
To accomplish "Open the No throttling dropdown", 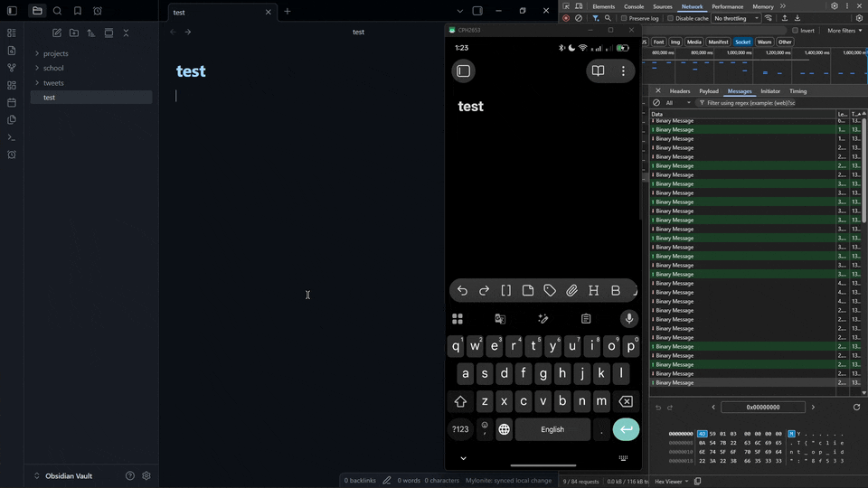I will [736, 18].
